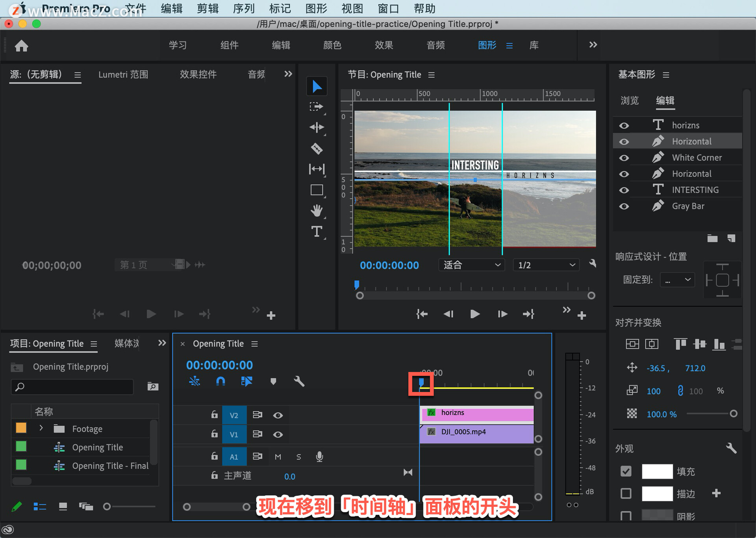Select the Ripple Edit tool
Image resolution: width=756 pixels, height=538 pixels.
(317, 127)
